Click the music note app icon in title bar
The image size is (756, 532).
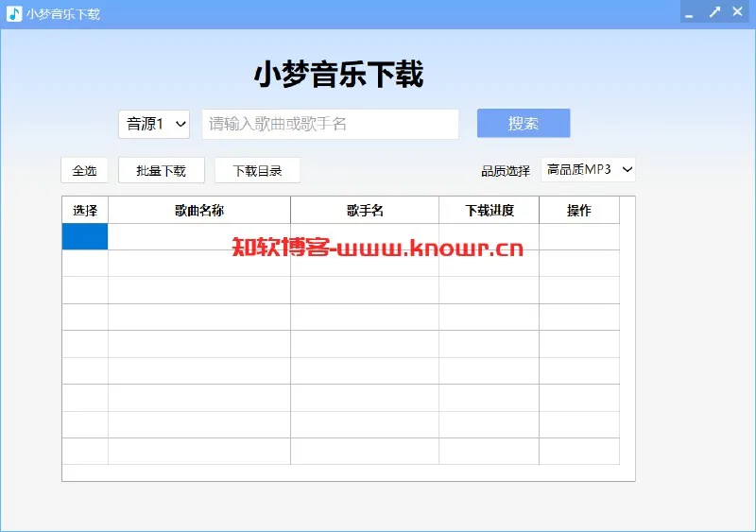pyautogui.click(x=14, y=13)
